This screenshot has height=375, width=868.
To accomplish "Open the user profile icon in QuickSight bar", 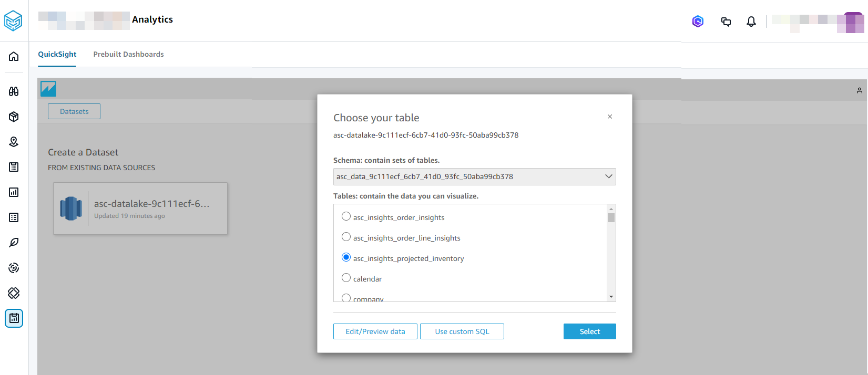I will [x=860, y=90].
